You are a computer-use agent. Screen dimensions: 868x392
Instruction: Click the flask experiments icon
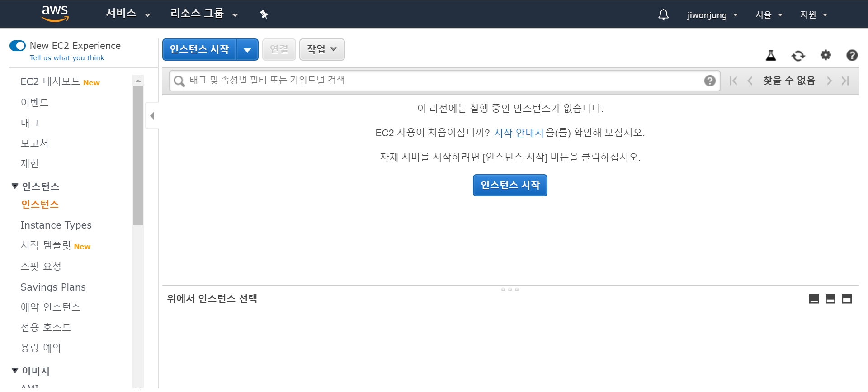(x=771, y=55)
